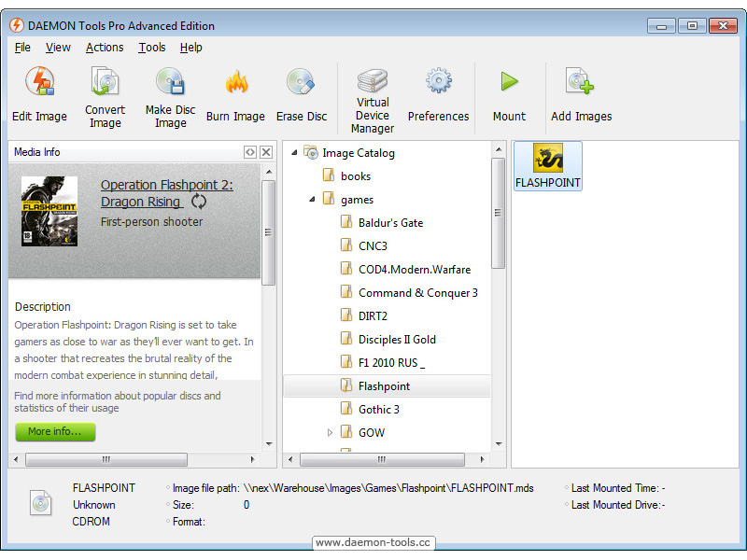Viewport: 747px width, 560px height.
Task: Open the File menu
Action: click(x=22, y=48)
